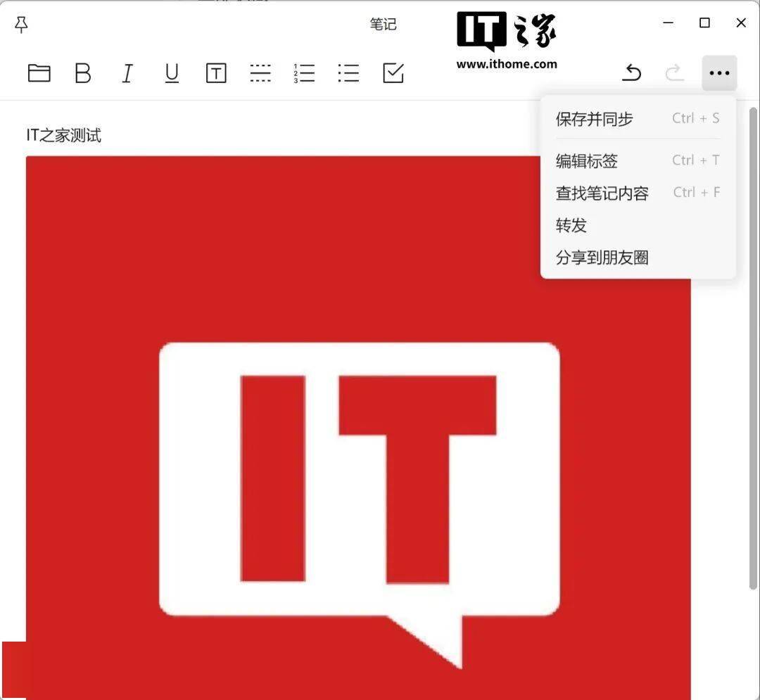Apply numbered list formatting
The height and width of the screenshot is (700, 760).
[305, 73]
